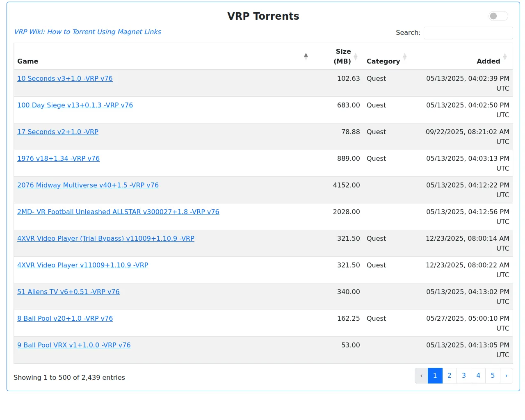525x420 pixels.
Task: Go to pagination page 4
Action: [x=478, y=376]
